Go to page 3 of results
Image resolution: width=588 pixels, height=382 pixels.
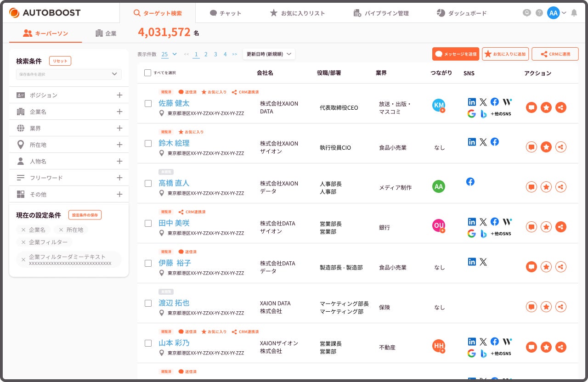point(215,54)
